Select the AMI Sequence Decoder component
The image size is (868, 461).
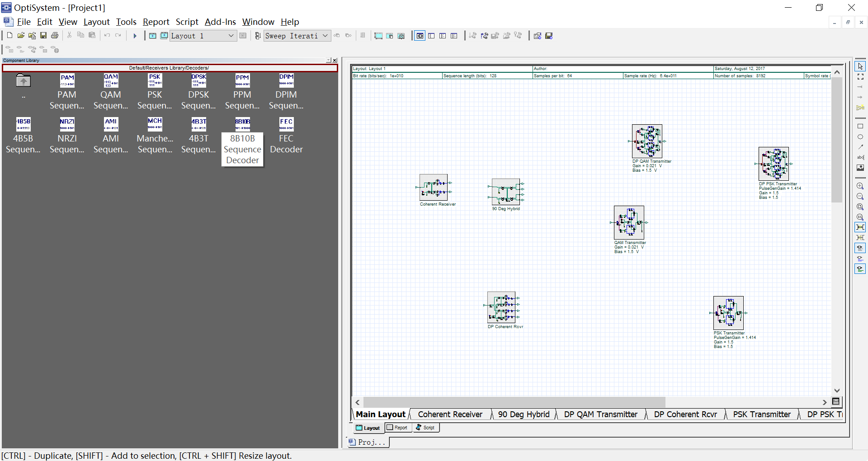point(111,136)
